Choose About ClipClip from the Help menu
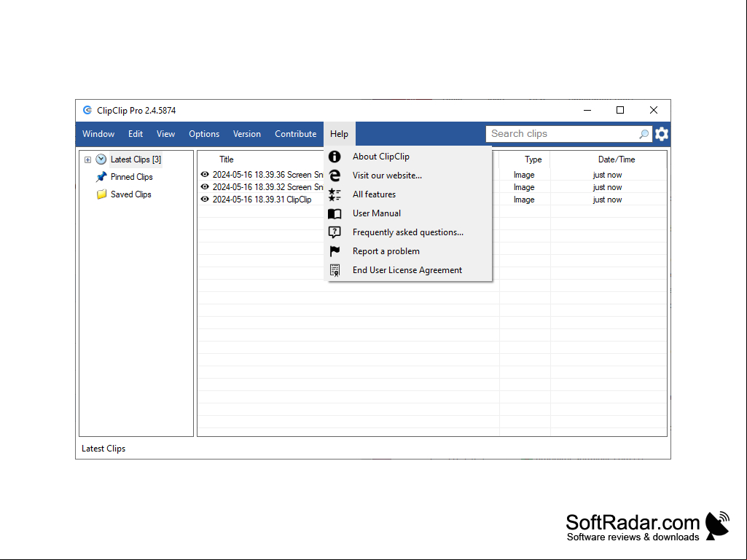This screenshot has width=747, height=560. 408,157
